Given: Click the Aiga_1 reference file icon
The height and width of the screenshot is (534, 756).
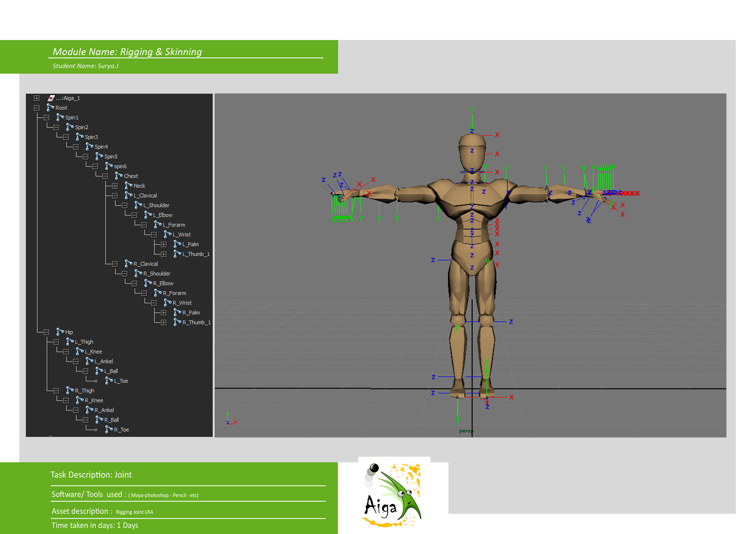Looking at the screenshot, I should (50, 98).
